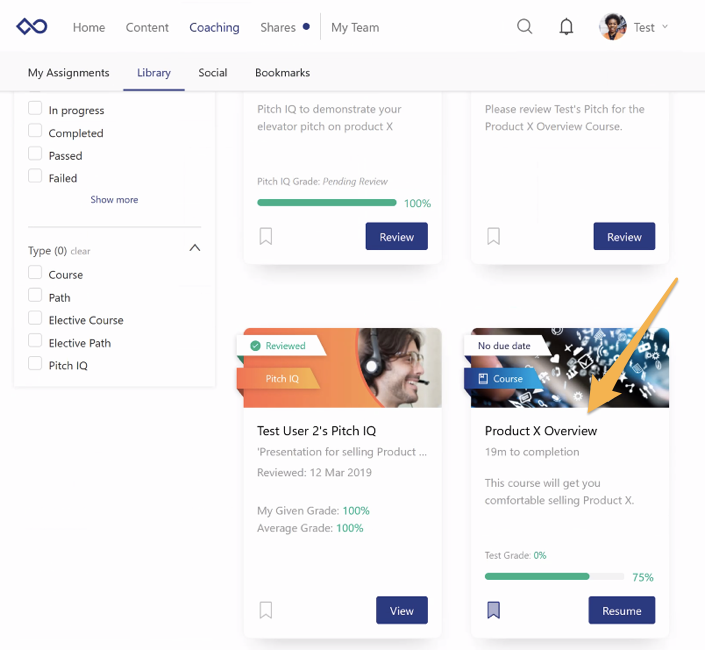Screen dimensions: 705x650
Task: Tick the Completed checkbox
Action: (x=35, y=131)
